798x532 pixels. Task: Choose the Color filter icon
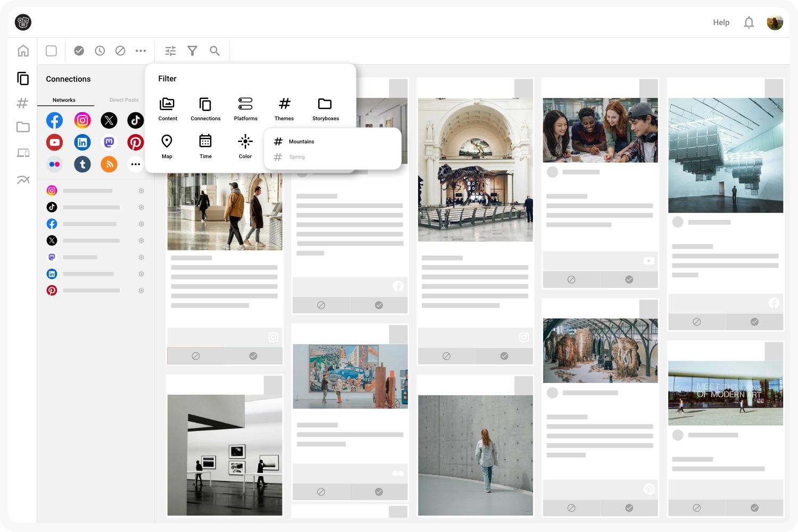pos(245,146)
